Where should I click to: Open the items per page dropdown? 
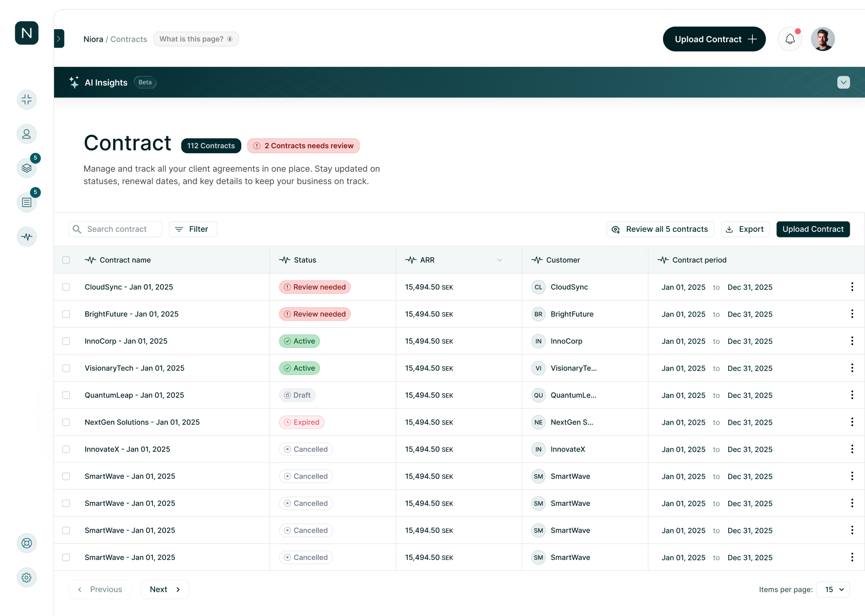tap(833, 589)
